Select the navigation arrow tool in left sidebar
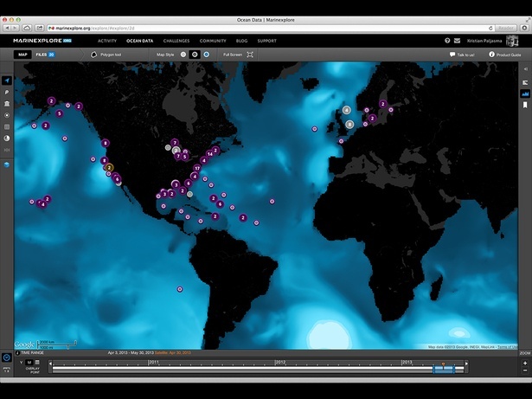Image resolution: width=532 pixels, height=399 pixels. pos(7,81)
